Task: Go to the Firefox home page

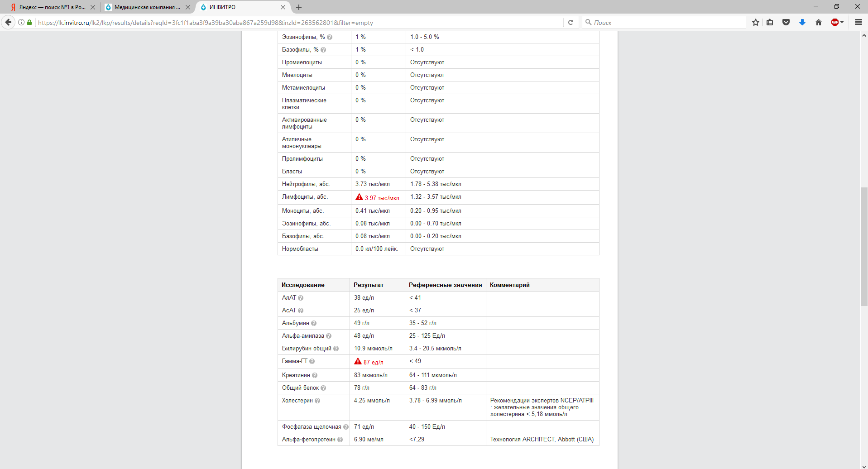Action: point(818,22)
